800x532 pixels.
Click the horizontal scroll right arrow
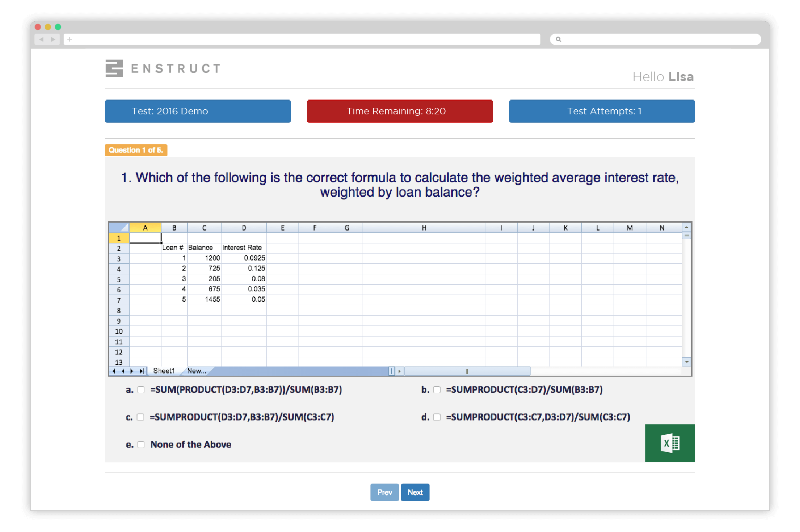(400, 371)
